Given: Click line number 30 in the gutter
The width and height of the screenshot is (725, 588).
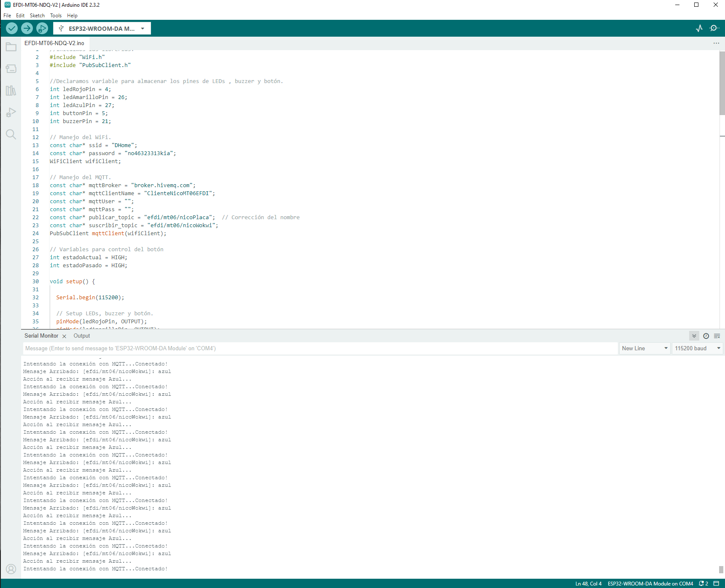Looking at the screenshot, I should (x=35, y=282).
